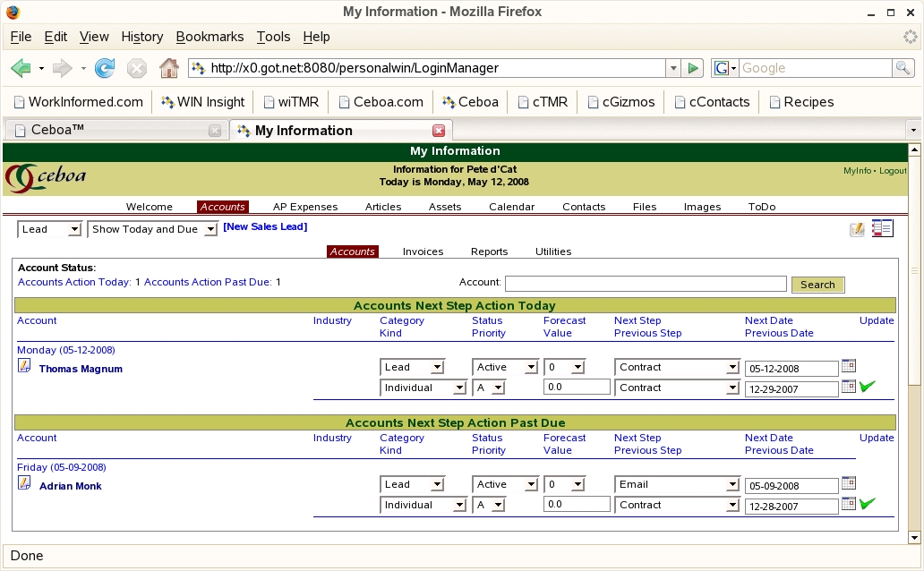Open the Bookmarks menu

[x=210, y=37]
